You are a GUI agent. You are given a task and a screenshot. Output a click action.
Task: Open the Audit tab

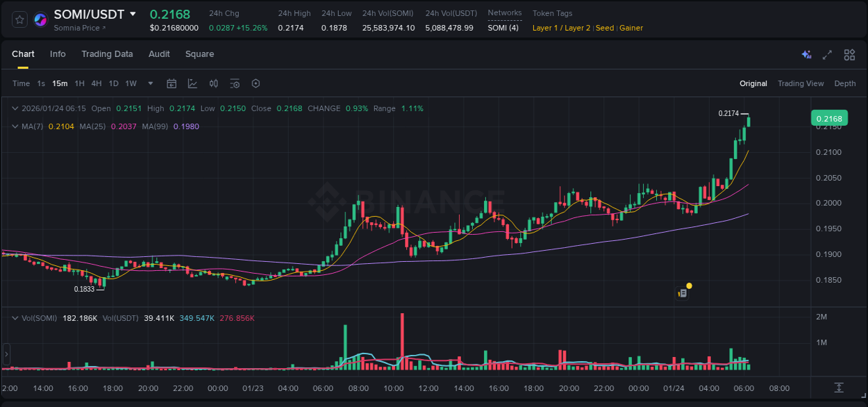(x=159, y=54)
